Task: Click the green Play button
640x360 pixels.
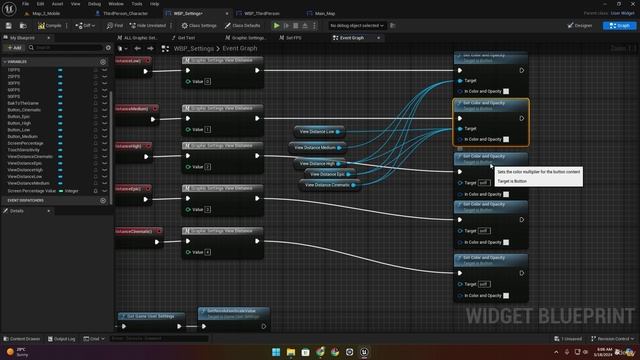Action: tap(276, 26)
